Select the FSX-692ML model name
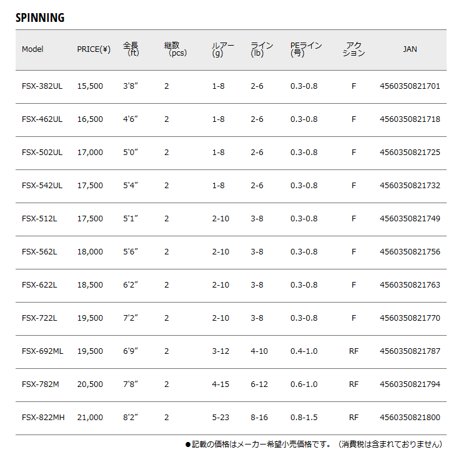This screenshot has height=457, width=476. tap(42, 351)
